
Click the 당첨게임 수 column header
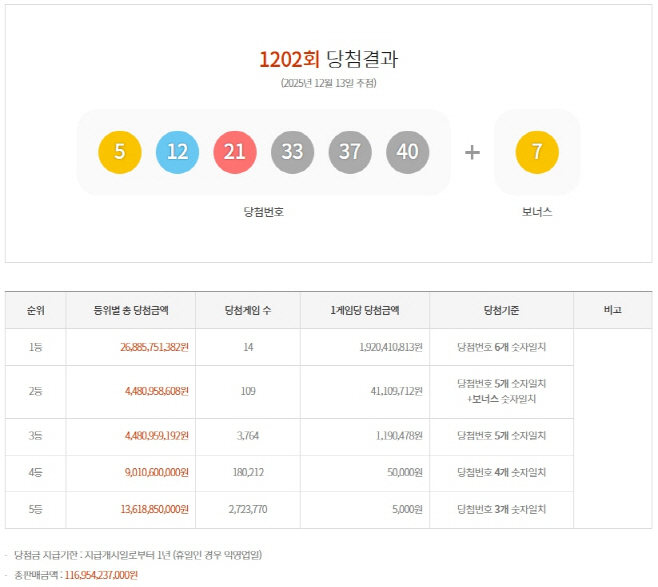coord(248,310)
